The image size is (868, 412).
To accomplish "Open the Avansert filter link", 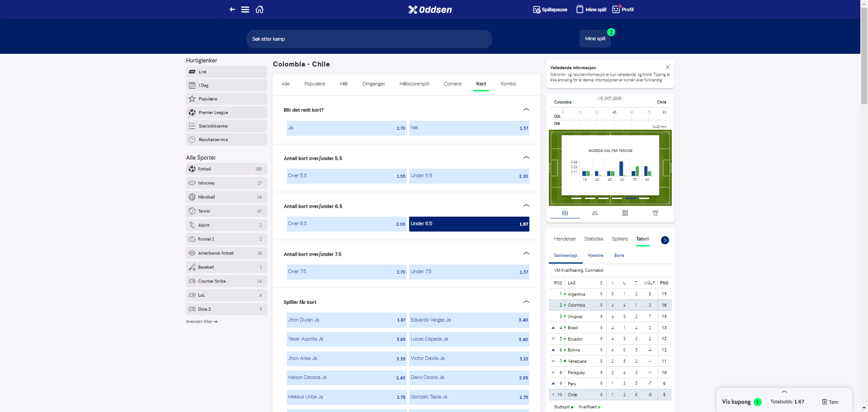I will pos(202,322).
